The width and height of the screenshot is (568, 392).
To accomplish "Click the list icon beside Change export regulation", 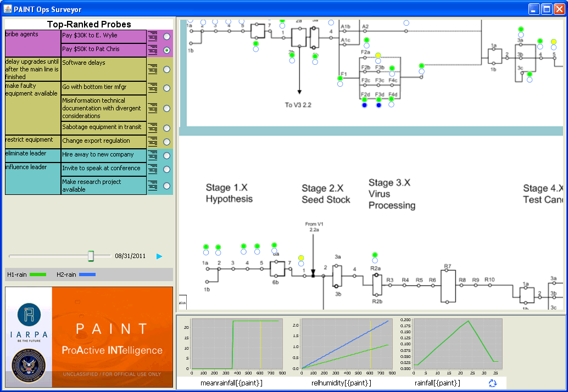I will [x=153, y=142].
